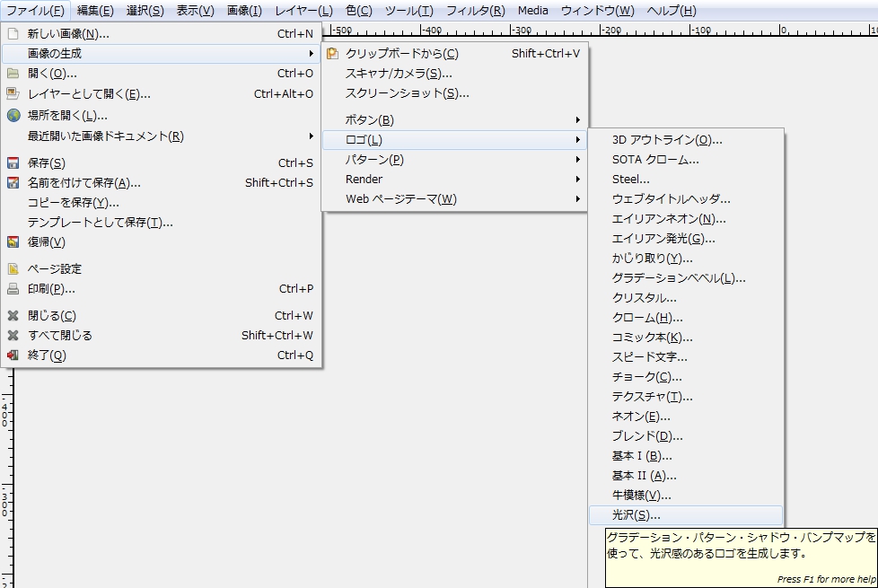Choose 3D アウトライン(O)... logo entry
The image size is (878, 588).
(667, 140)
